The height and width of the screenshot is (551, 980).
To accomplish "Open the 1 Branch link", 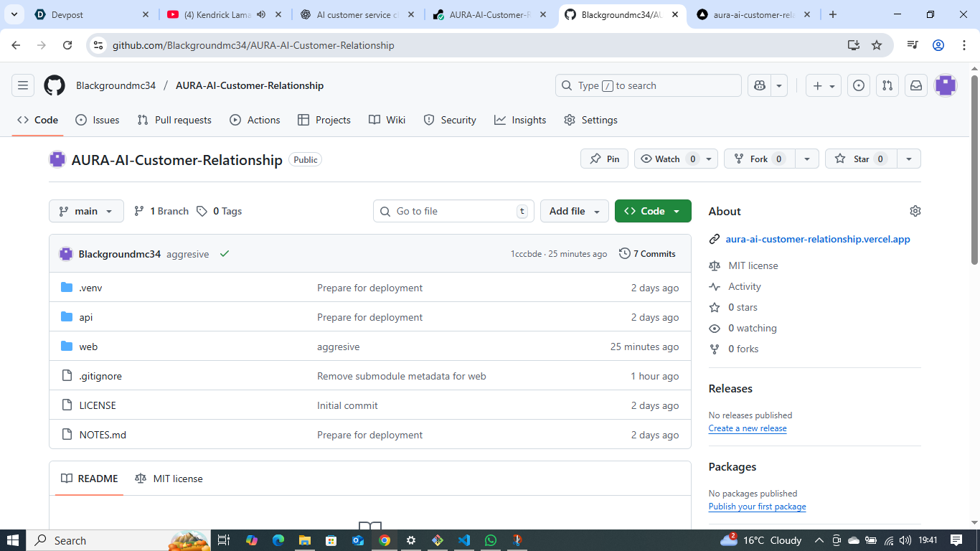I will click(161, 211).
